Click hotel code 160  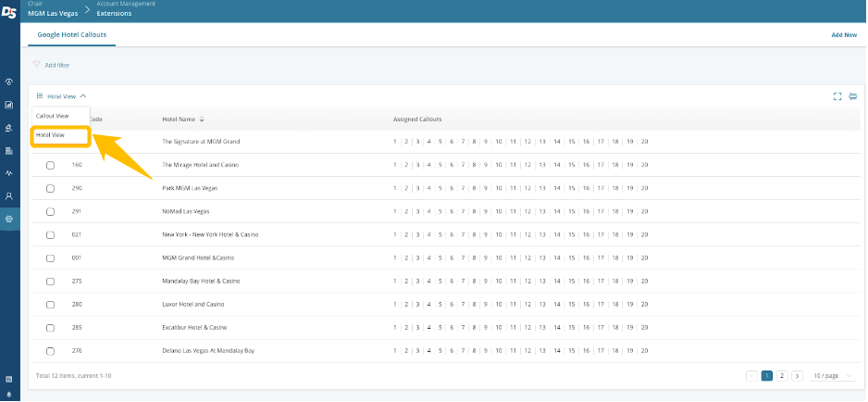[77, 165]
